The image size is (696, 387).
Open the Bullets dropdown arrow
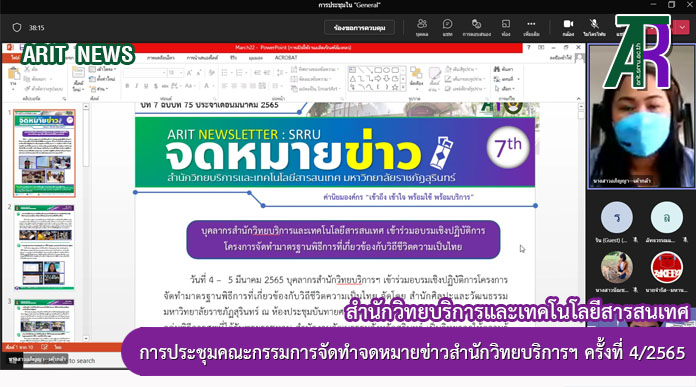(232, 72)
